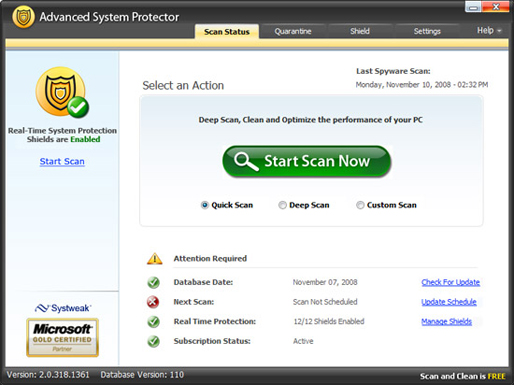Click the green check beside Database Date
The image size is (514, 385).
pos(153,282)
